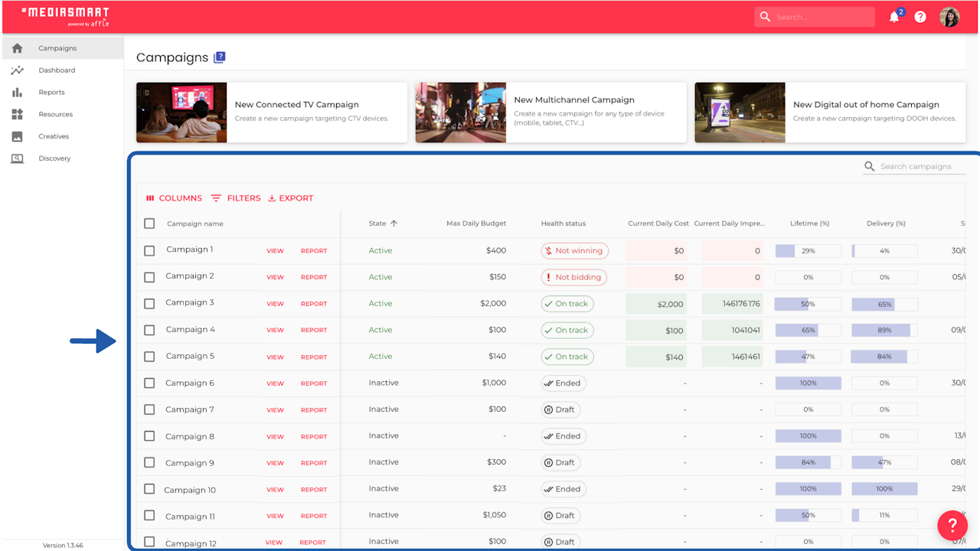Click REPORT for Campaign 6
This screenshot has width=980, height=551.
click(x=313, y=383)
